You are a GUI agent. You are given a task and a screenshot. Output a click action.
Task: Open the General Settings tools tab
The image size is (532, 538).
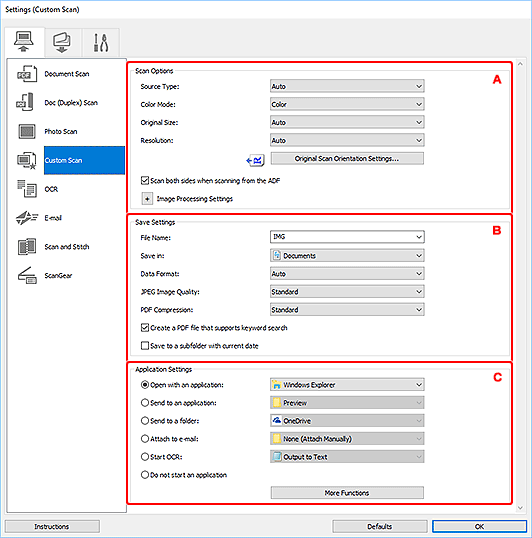(101, 42)
